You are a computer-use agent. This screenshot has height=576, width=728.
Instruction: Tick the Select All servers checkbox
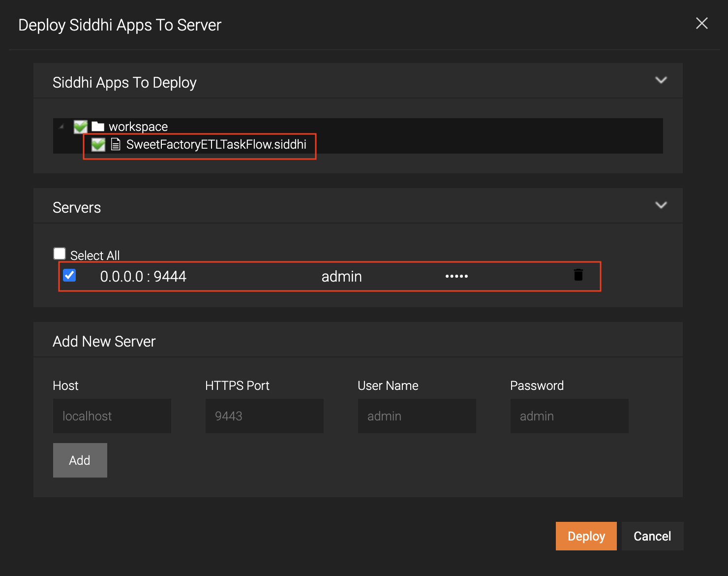pyautogui.click(x=60, y=254)
